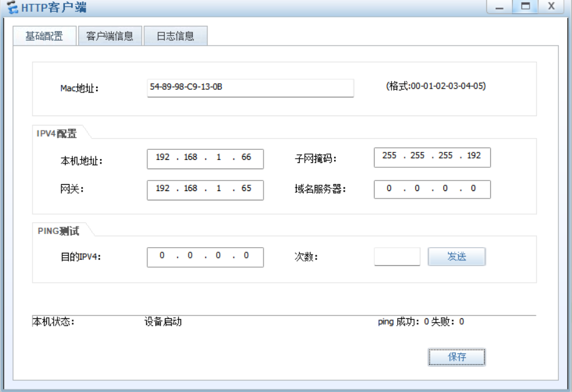Screen dimensions: 572x392
Task: Click the 本机状态 label
Action: (53, 321)
